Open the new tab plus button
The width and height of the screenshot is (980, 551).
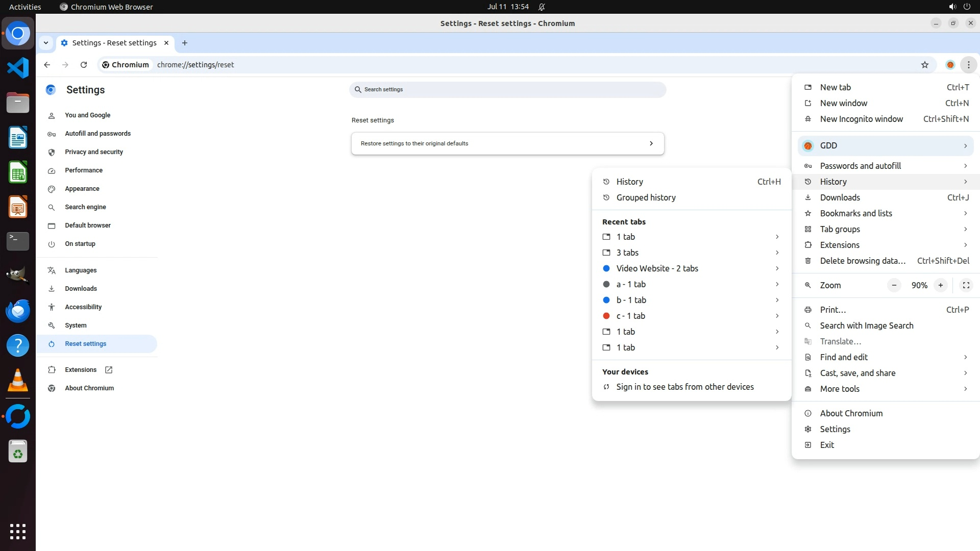click(x=185, y=43)
